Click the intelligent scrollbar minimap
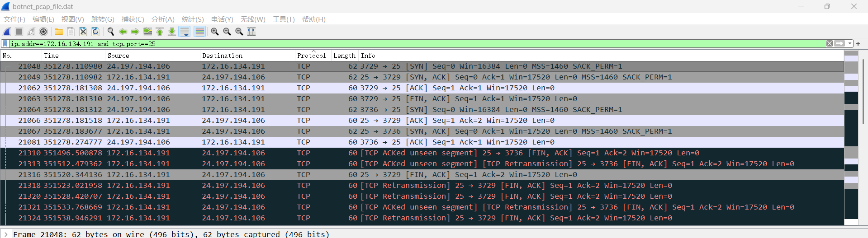The width and height of the screenshot is (868, 238). 851,138
